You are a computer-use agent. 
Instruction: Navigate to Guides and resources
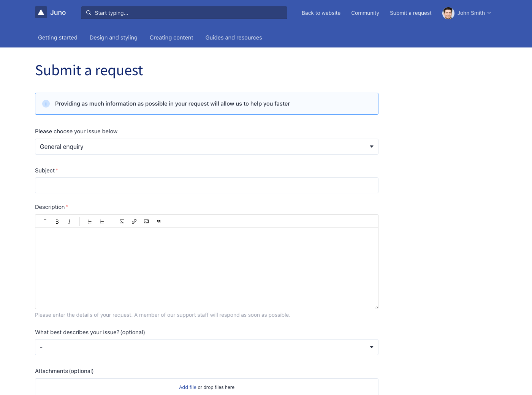pyautogui.click(x=234, y=38)
